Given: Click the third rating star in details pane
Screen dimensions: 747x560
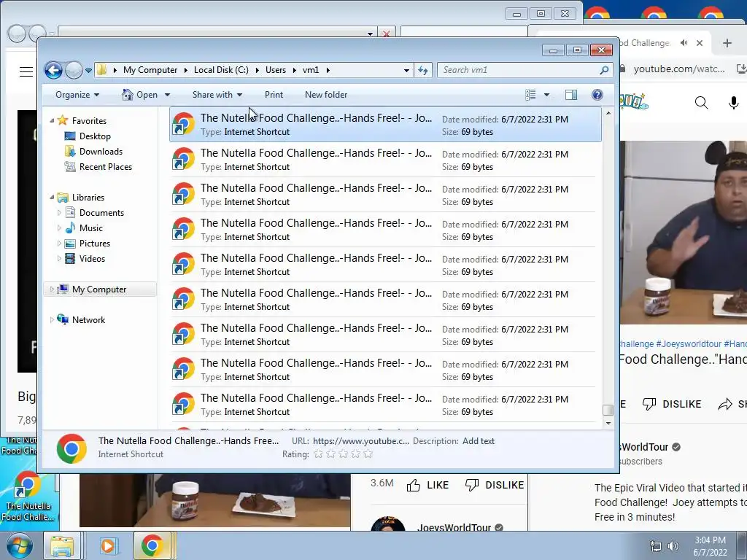Looking at the screenshot, I should coord(343,454).
